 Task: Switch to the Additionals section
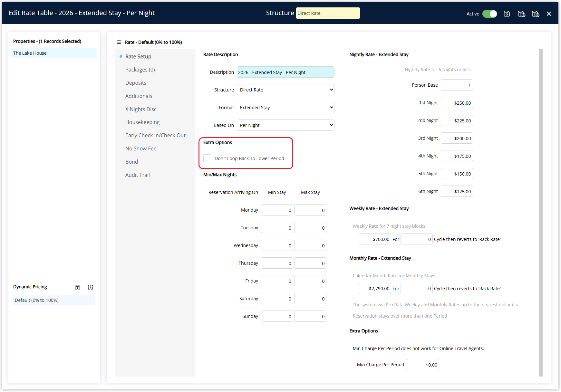pos(139,96)
